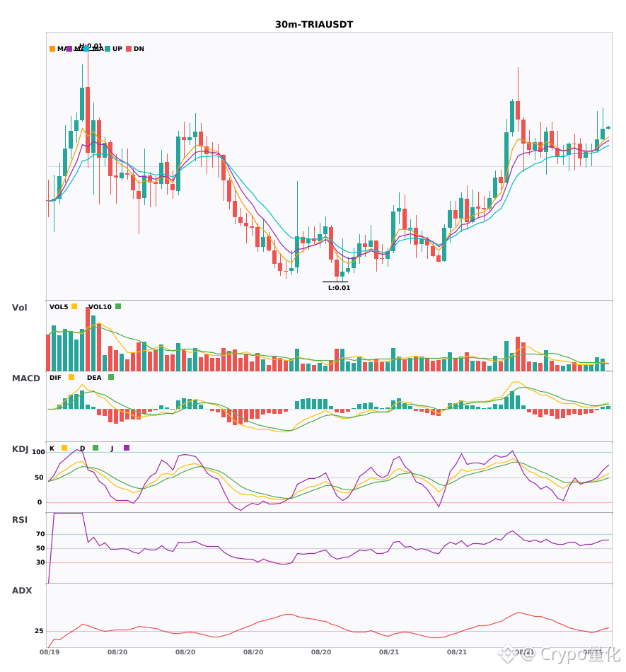Select the DIF legend label
The height and width of the screenshot is (672, 626).
[x=55, y=378]
